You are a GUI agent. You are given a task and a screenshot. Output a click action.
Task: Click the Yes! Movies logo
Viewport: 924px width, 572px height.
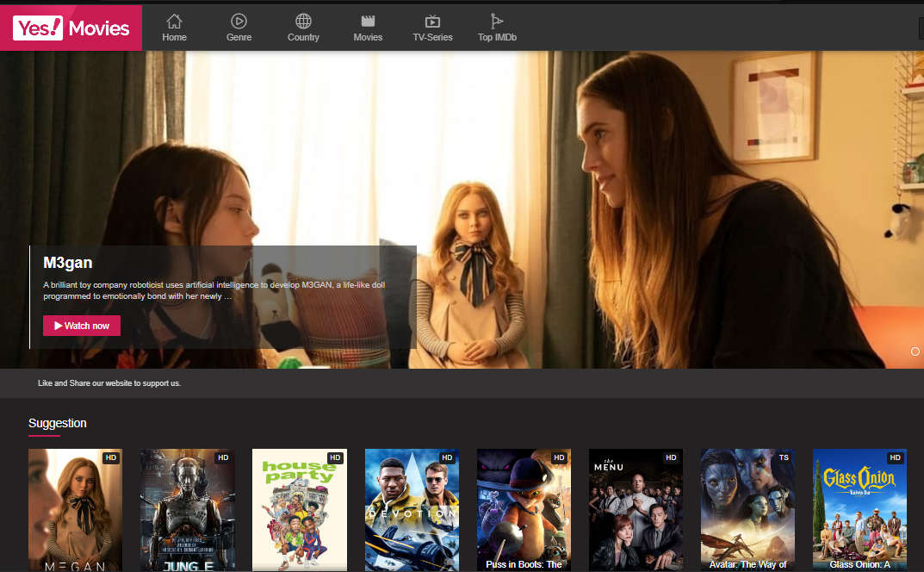point(71,28)
